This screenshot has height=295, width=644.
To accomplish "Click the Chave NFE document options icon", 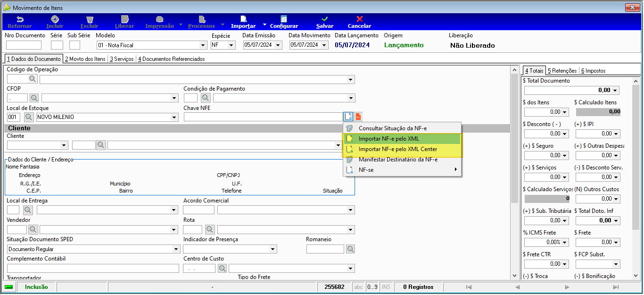I will tap(348, 117).
